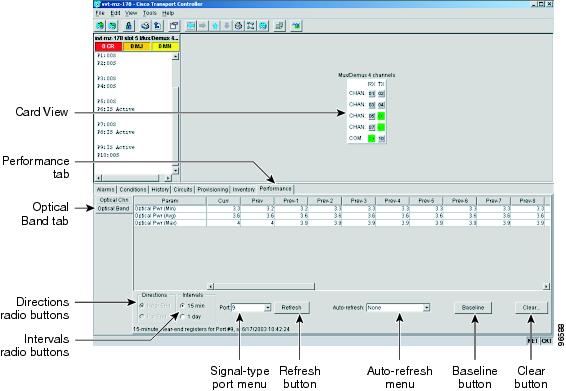Click the open new window toolbar icon
Screen dimensions: 566x391
pyautogui.click(x=174, y=26)
